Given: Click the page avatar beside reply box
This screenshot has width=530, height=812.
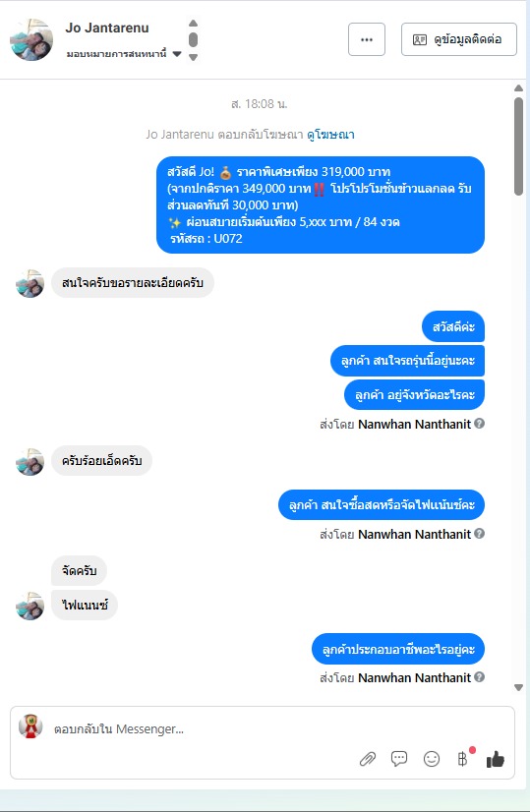Looking at the screenshot, I should pos(30,725).
